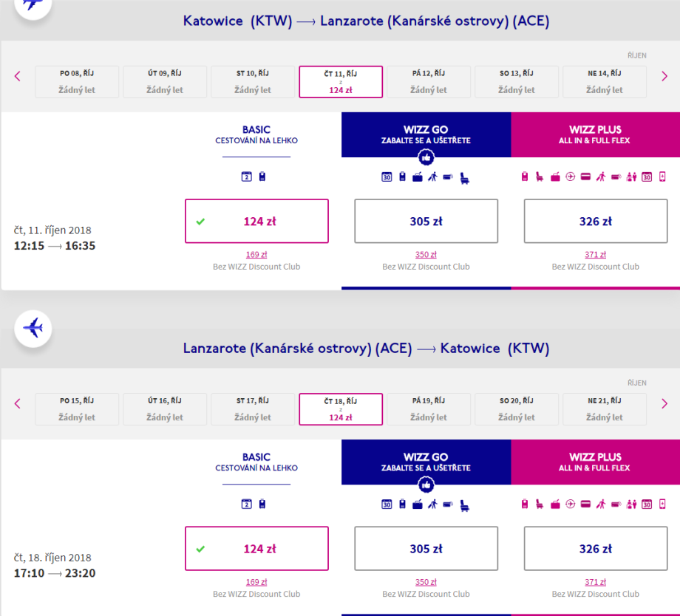
Task: Select the 326 zł WIZZ PLUS outbound fare
Action: pyautogui.click(x=595, y=221)
